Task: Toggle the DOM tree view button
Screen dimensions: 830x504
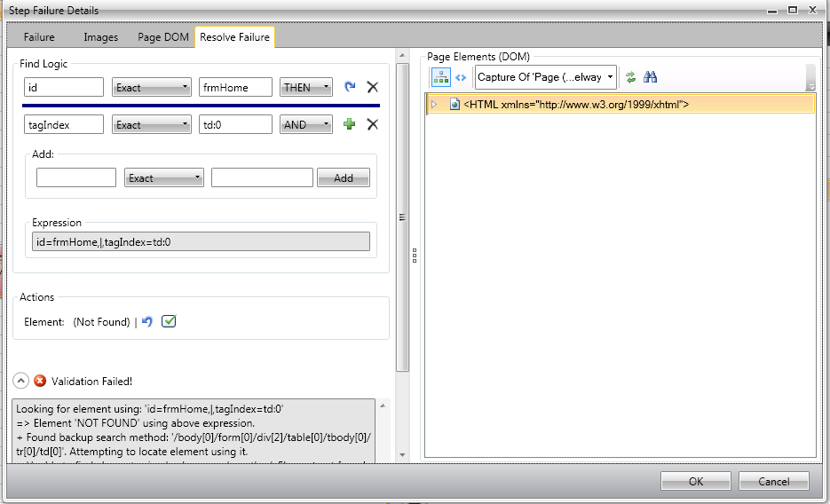Action: pos(441,77)
